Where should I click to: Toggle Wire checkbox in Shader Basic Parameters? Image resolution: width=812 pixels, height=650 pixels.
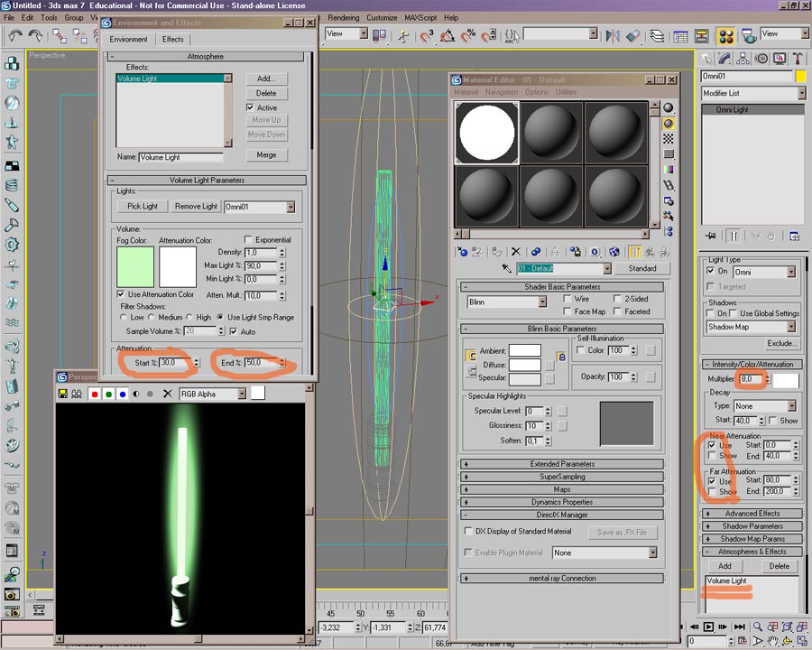click(x=567, y=299)
